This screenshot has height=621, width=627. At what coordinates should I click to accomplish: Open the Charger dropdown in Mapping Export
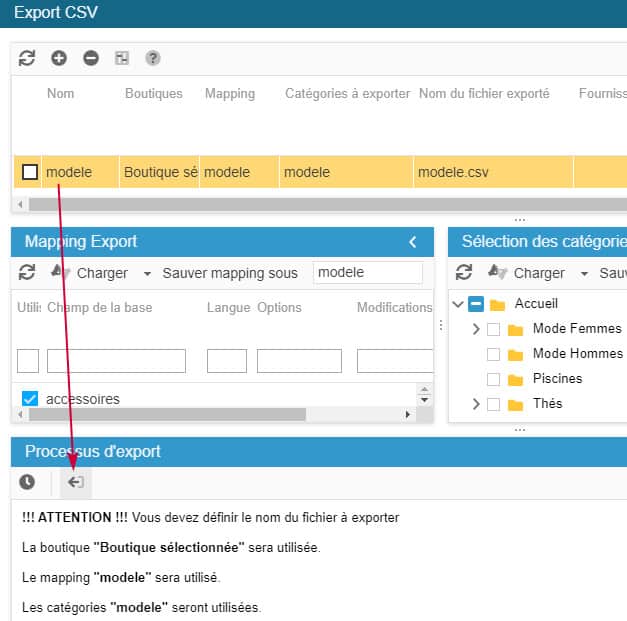147,273
